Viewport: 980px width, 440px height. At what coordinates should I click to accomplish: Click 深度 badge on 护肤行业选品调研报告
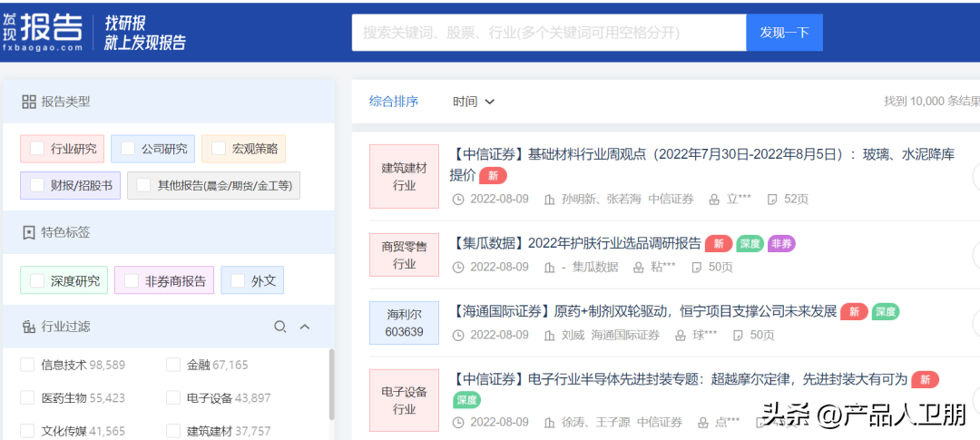point(750,244)
